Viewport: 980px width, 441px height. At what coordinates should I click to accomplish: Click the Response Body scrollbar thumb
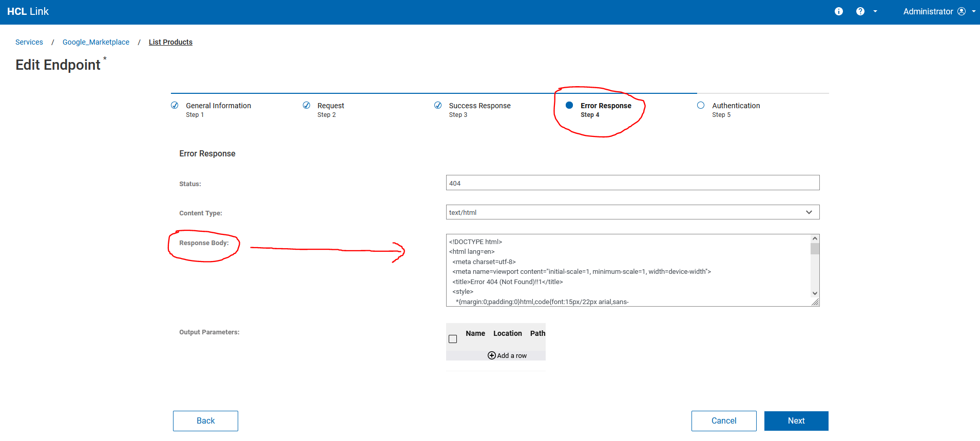tap(815, 249)
